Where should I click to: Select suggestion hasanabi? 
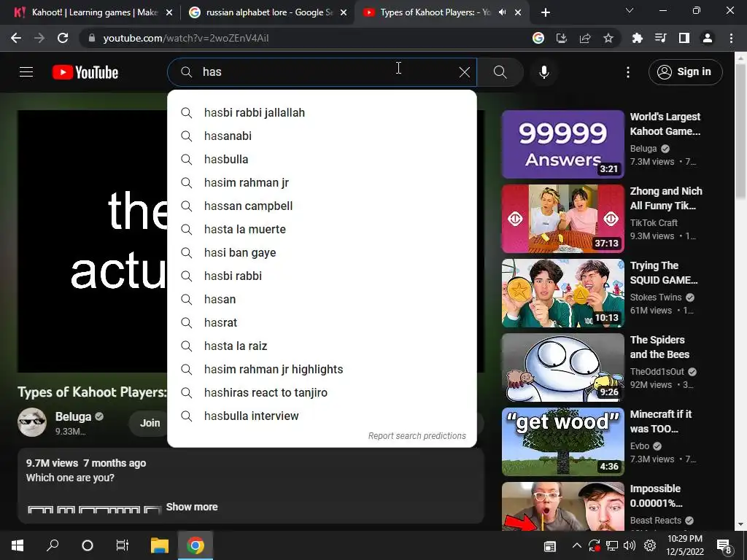click(322, 136)
